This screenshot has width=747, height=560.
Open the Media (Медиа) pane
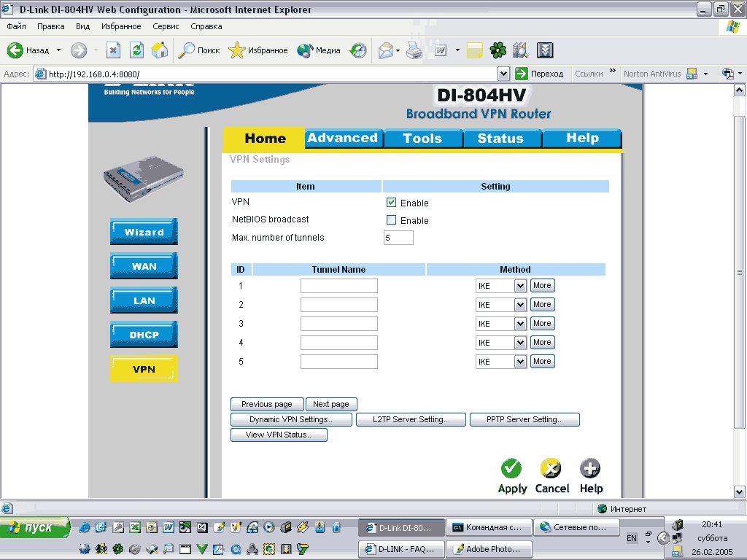[318, 50]
